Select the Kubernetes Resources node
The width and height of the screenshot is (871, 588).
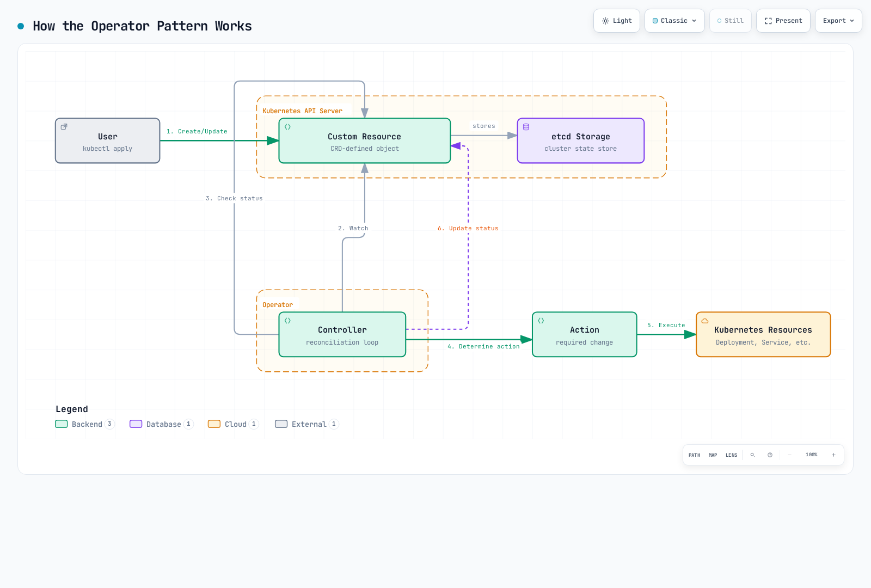(x=763, y=334)
